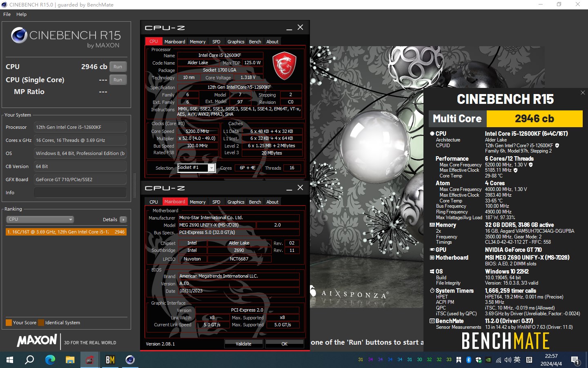Click the Info input field
588x368 pixels.
point(80,193)
